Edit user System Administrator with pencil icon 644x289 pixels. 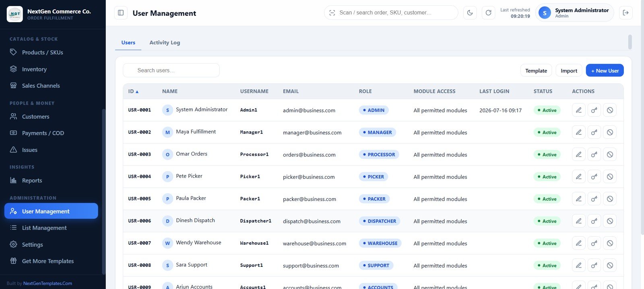tap(578, 110)
